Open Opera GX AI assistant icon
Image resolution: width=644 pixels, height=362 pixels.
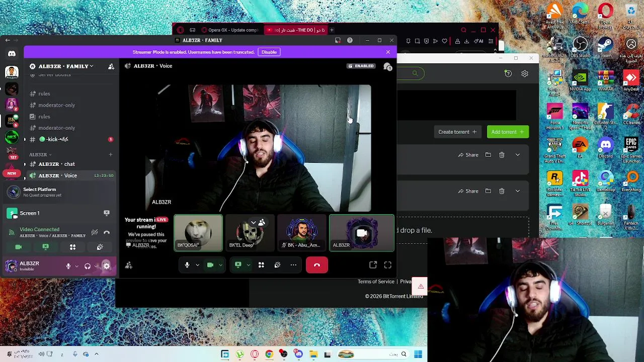[479, 41]
